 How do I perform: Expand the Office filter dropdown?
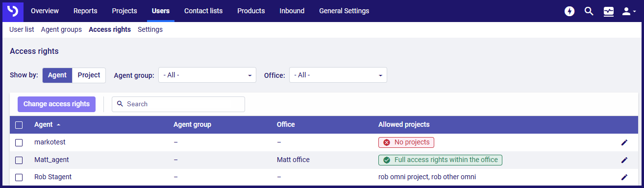click(x=338, y=75)
